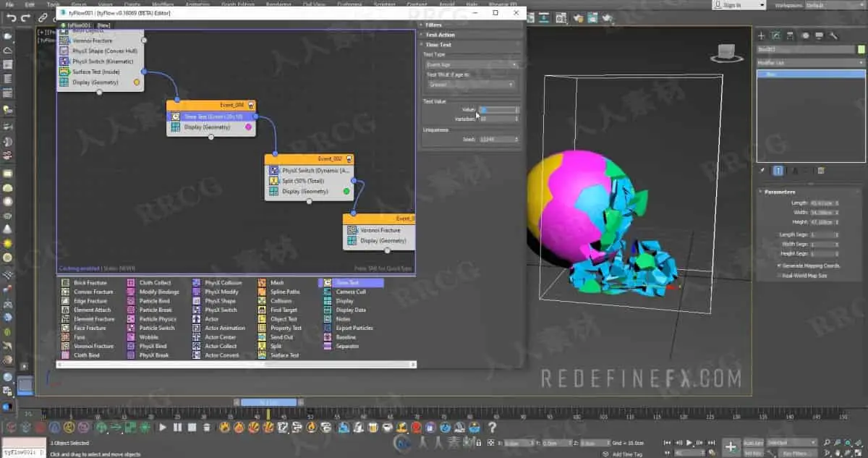Pick the Convex Fracture operator
Image resolution: width=868 pixels, height=458 pixels.
pos(89,292)
